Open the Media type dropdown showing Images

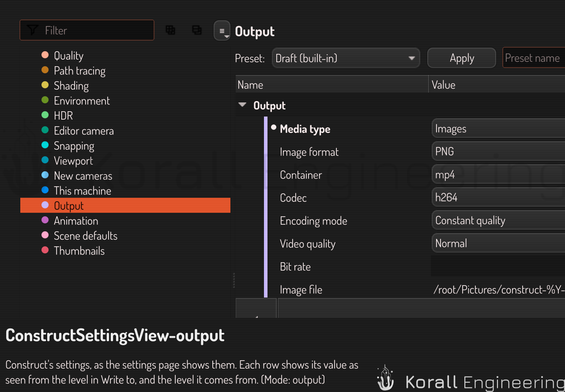(498, 129)
